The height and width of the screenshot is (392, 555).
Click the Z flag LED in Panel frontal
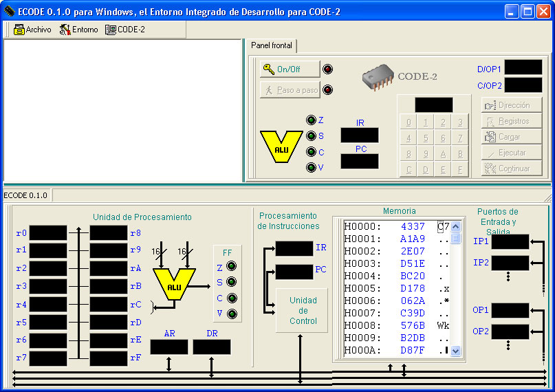pos(311,120)
